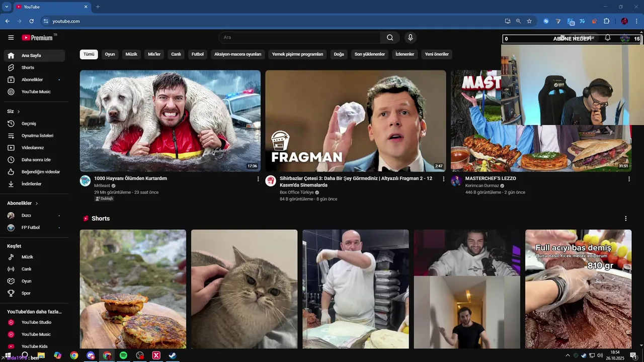Open Abonelikler in the sidebar
The height and width of the screenshot is (362, 644).
coord(34,79)
